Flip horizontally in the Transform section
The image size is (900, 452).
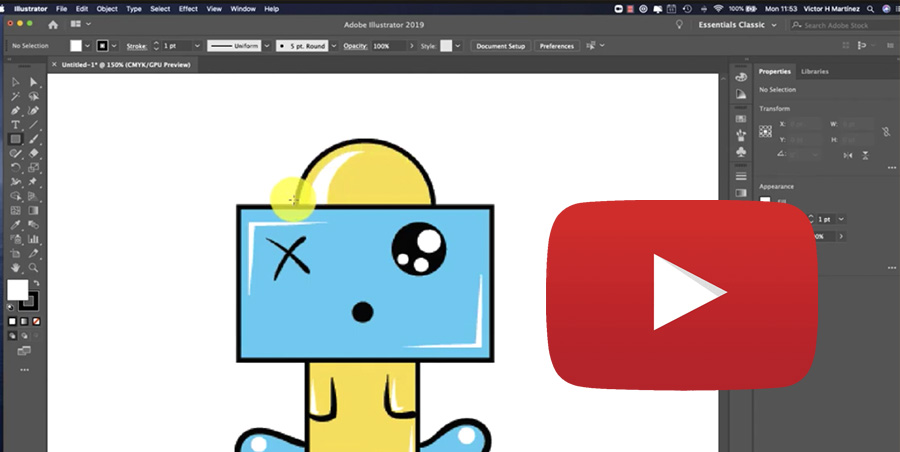tap(848, 155)
